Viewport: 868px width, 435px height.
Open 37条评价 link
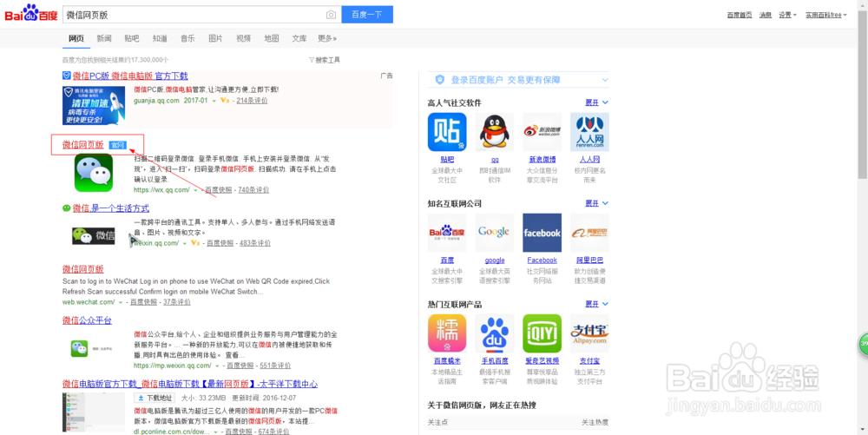click(176, 302)
